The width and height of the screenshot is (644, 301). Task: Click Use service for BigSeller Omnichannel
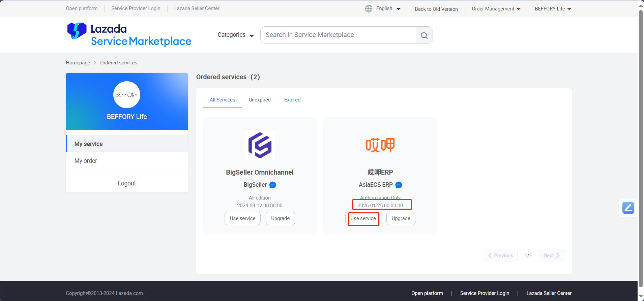click(x=242, y=218)
